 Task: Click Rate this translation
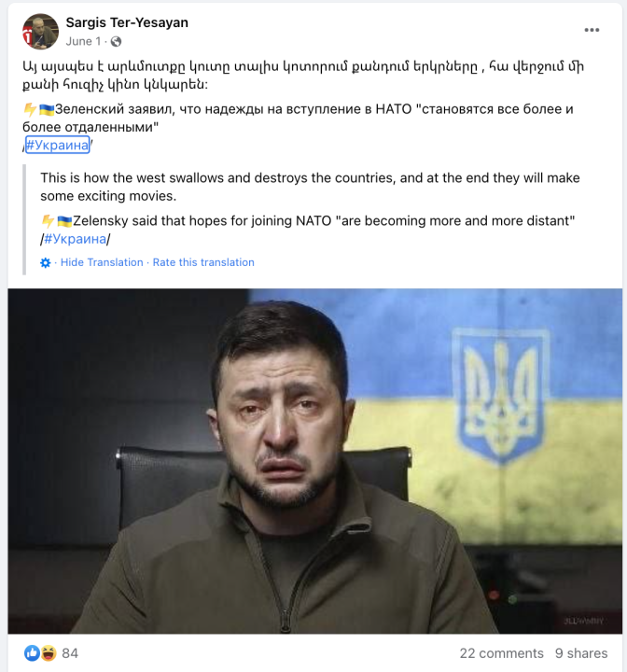coord(203,262)
